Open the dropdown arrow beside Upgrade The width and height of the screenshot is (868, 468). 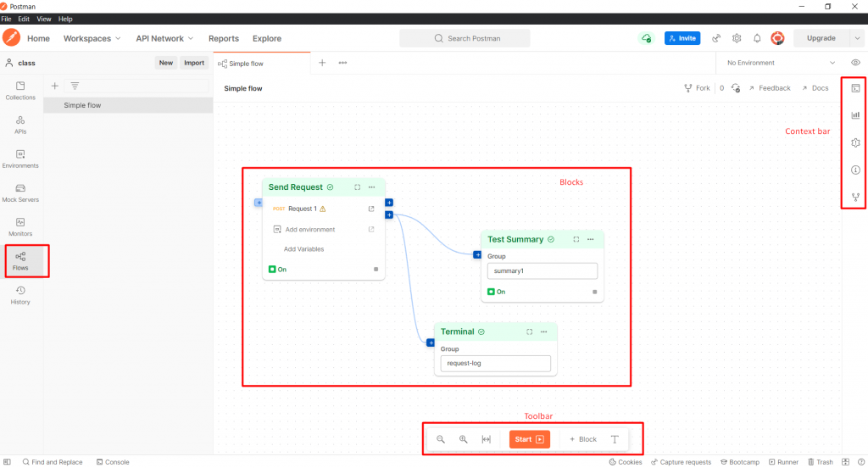[857, 38]
